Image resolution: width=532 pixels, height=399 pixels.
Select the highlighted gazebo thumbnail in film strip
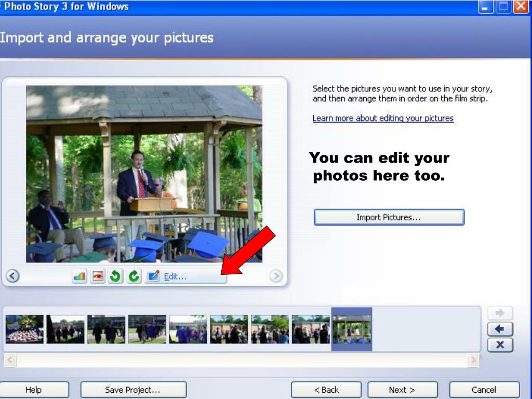pyautogui.click(x=352, y=329)
